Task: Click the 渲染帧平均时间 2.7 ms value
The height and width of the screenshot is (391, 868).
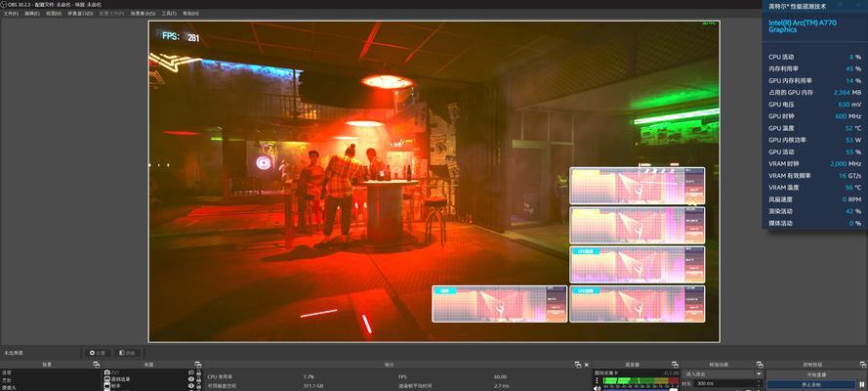Action: coord(502,385)
